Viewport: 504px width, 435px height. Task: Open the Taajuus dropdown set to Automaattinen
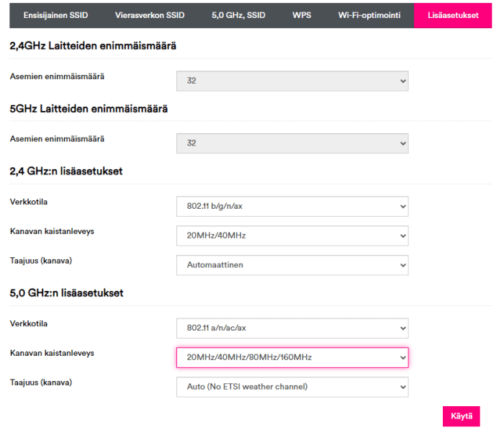click(292, 265)
